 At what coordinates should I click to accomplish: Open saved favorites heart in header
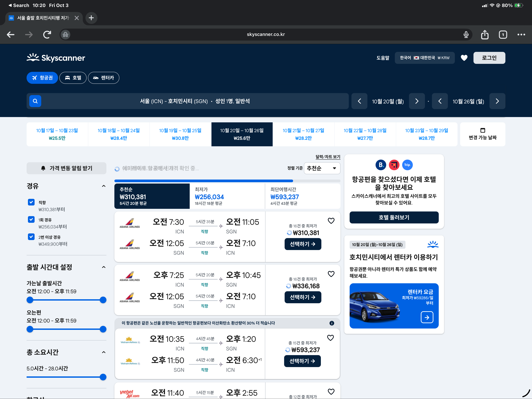(x=464, y=58)
